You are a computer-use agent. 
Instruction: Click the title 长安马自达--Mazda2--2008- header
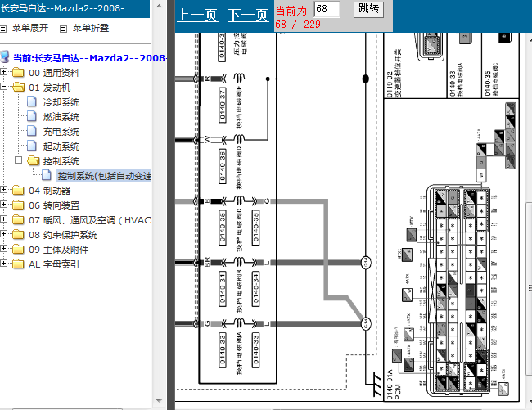coord(62,8)
